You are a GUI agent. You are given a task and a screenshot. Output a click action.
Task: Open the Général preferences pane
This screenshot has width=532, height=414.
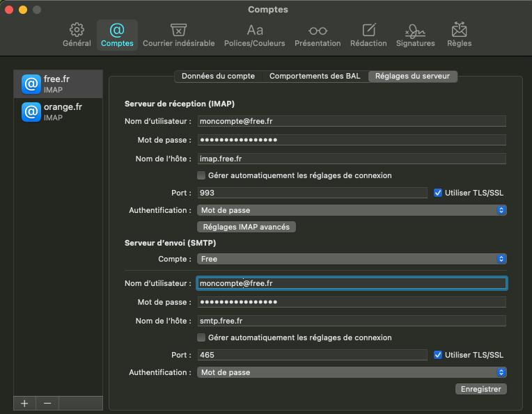(x=77, y=35)
